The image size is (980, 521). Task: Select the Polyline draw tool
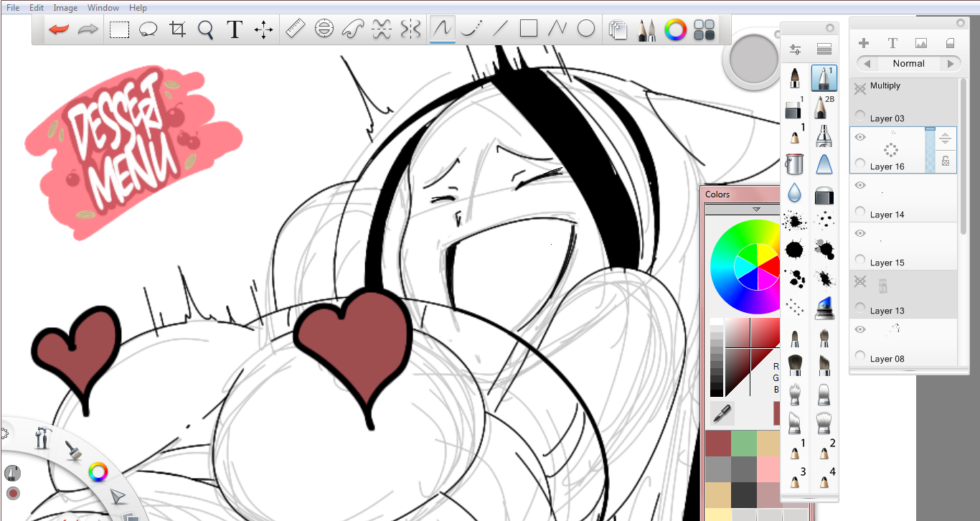[557, 29]
